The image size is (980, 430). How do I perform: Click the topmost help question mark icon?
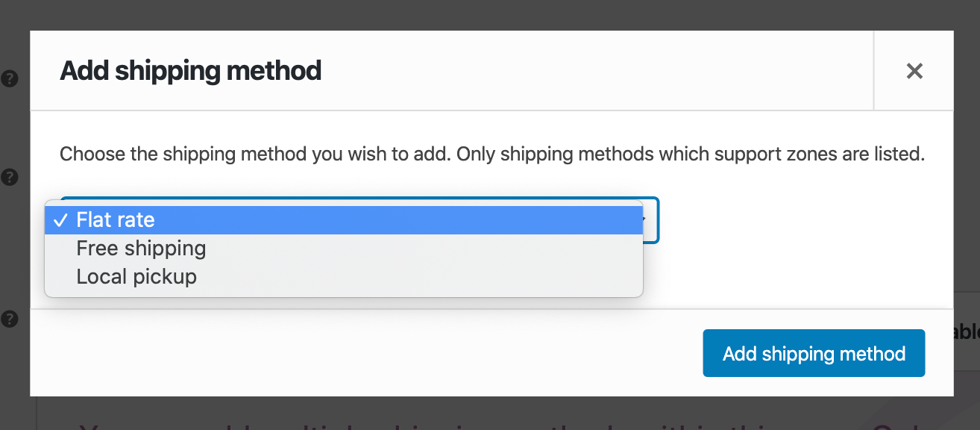pos(9,78)
